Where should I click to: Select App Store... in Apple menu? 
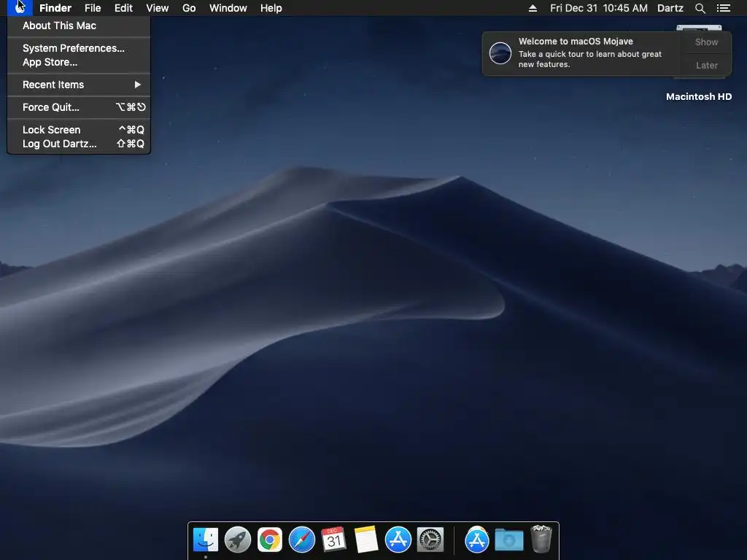[79, 62]
